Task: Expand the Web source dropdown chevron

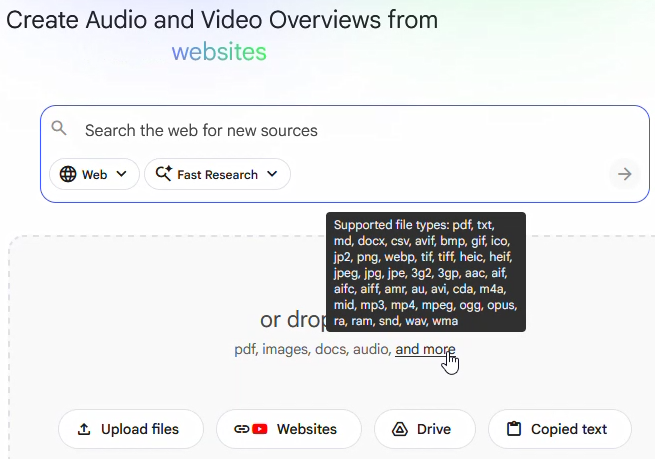Action: (x=121, y=174)
